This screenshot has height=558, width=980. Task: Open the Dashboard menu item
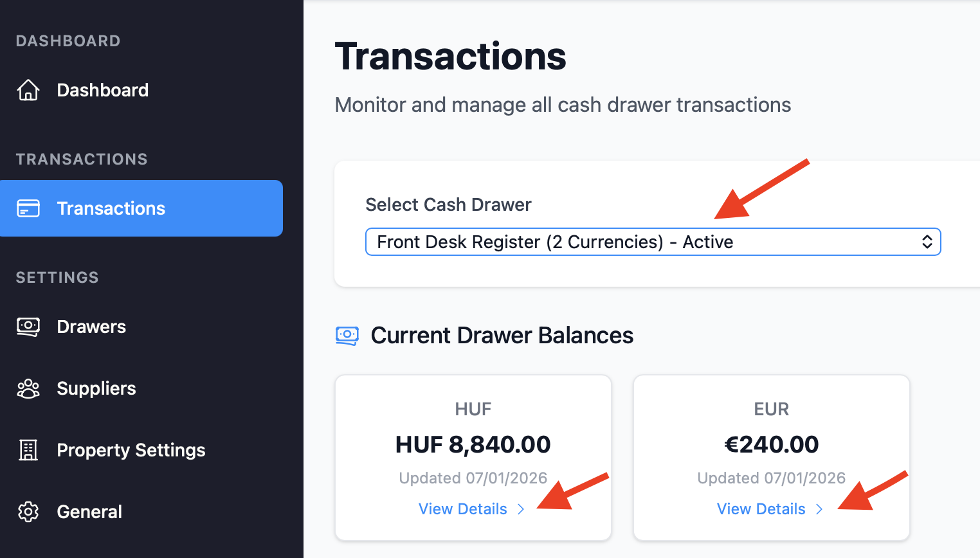coord(103,90)
